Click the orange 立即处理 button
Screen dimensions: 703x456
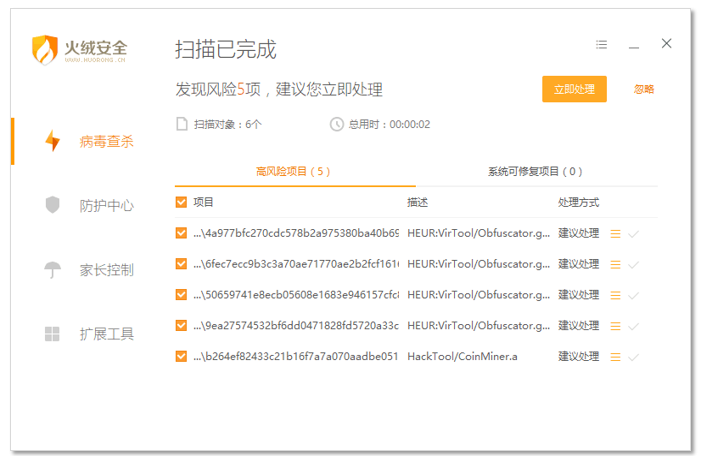tap(574, 89)
